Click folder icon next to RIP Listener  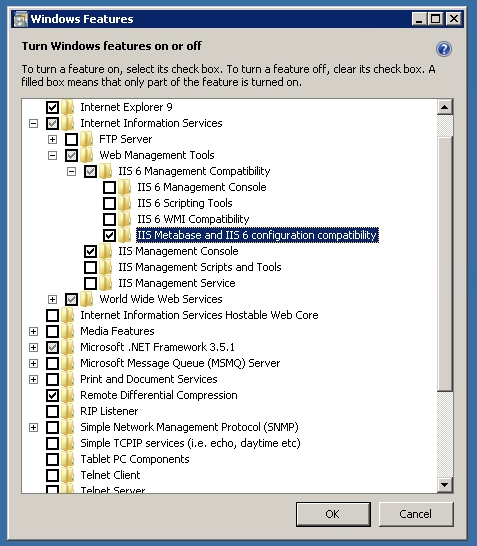pyautogui.click(x=68, y=411)
